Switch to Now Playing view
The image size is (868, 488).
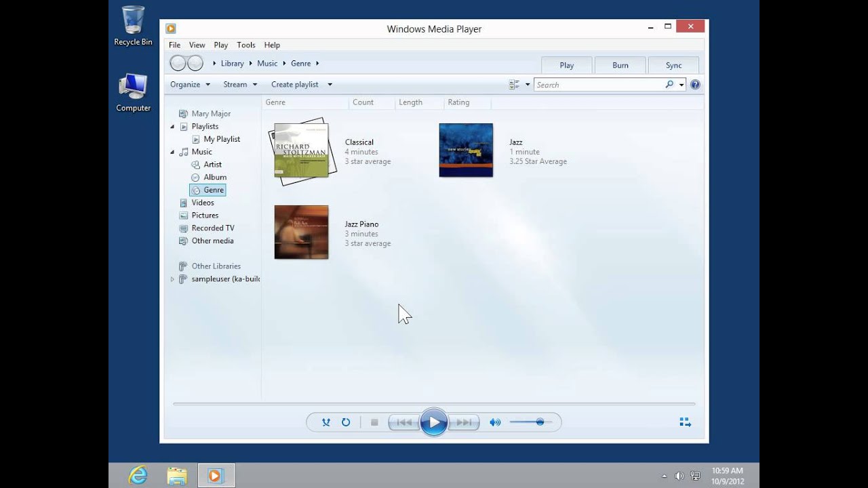(x=686, y=422)
